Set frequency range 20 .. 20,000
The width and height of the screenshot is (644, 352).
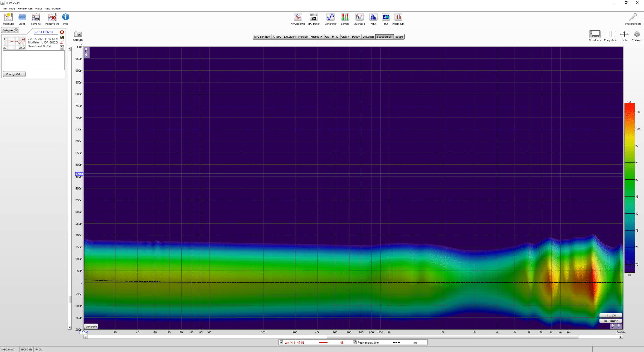tap(610, 321)
